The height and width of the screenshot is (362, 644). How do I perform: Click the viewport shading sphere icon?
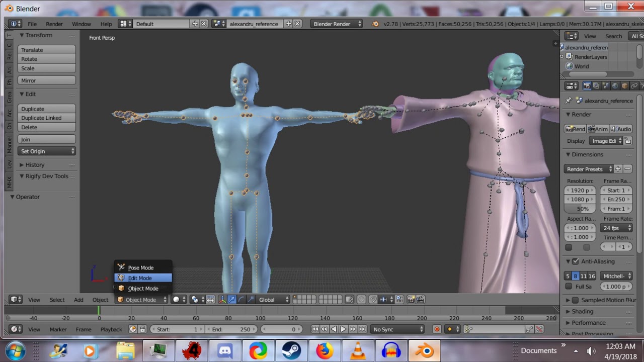178,300
